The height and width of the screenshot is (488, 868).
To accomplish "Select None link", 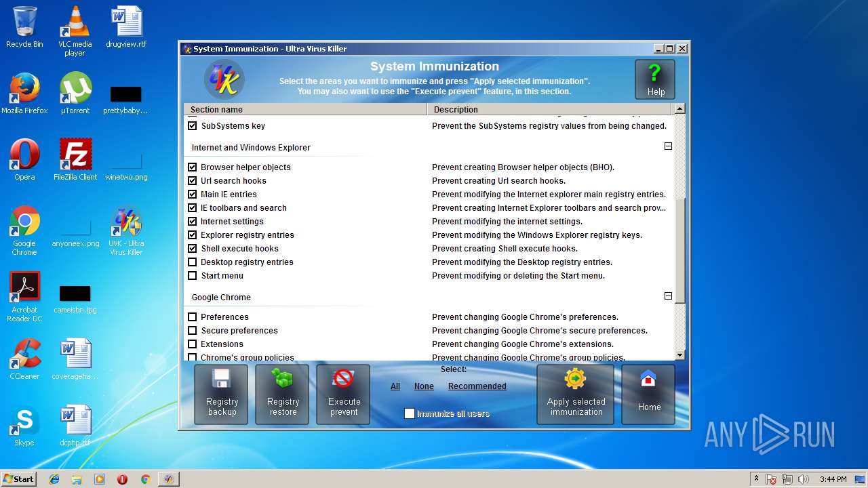I will tap(424, 386).
